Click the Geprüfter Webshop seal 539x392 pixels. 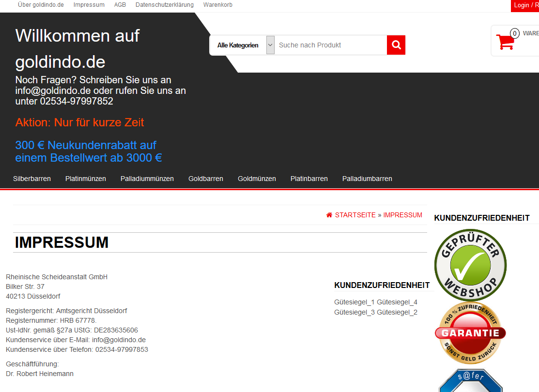click(470, 265)
